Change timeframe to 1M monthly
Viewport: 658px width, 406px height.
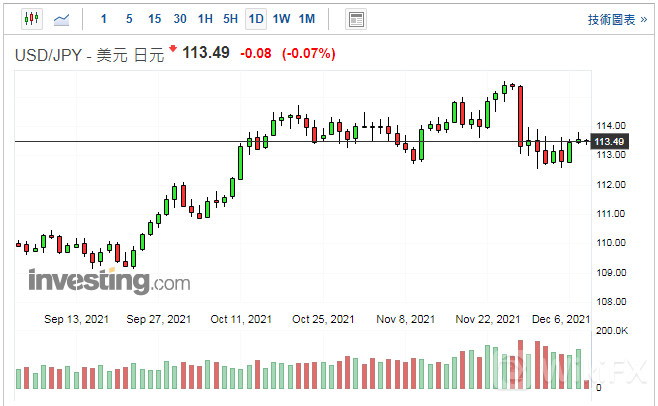click(307, 19)
